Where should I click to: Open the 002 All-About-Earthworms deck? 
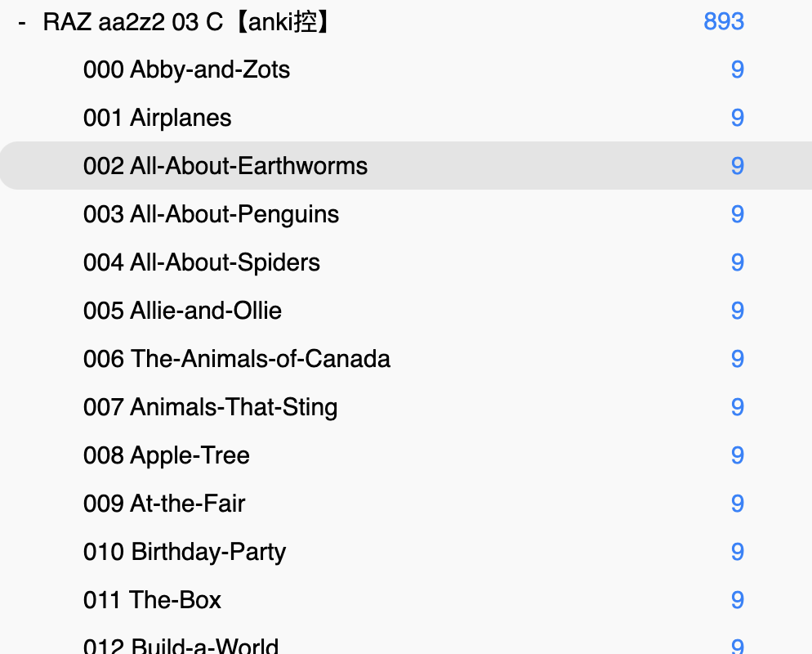(225, 166)
